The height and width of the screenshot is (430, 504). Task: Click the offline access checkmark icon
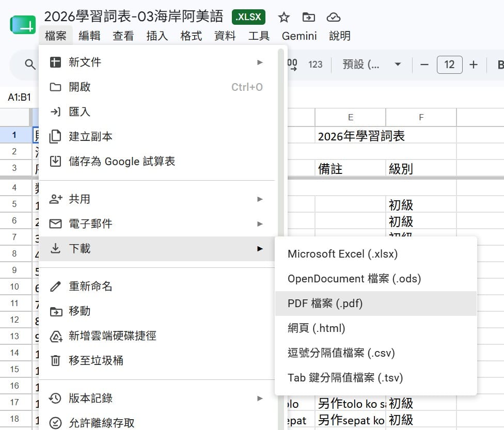(x=55, y=423)
